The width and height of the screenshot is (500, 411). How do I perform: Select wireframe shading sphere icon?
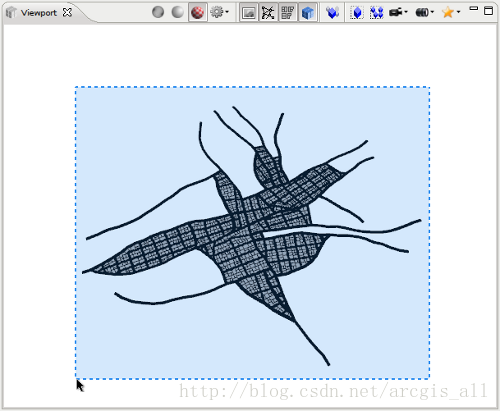coord(158,12)
